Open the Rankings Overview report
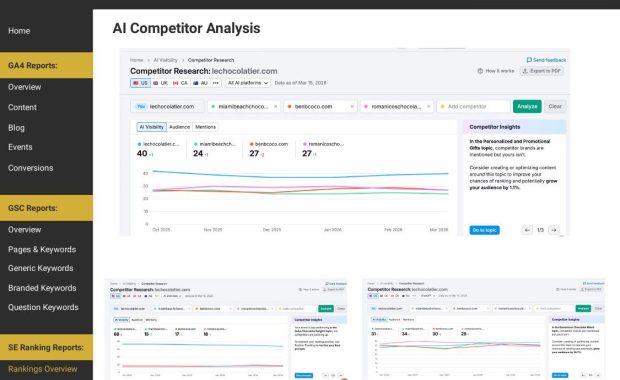 43,369
